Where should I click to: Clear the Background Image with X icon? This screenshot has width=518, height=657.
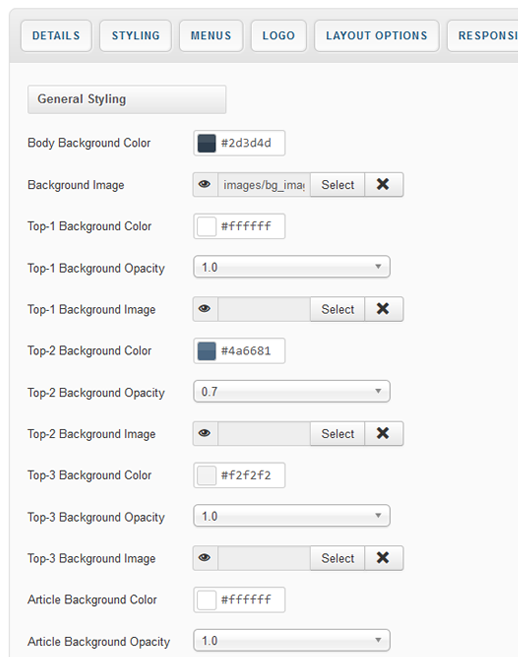point(383,184)
